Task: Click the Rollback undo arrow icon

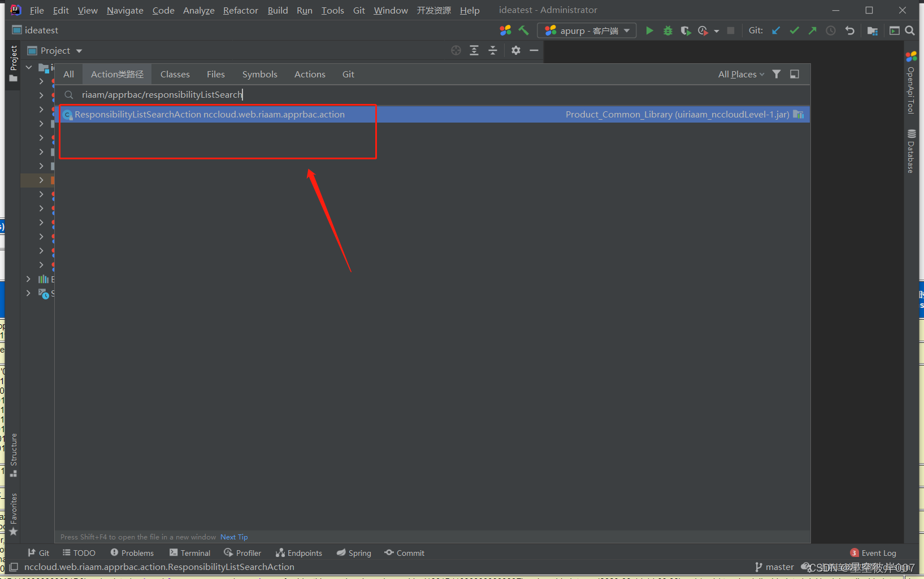Action: pos(849,31)
